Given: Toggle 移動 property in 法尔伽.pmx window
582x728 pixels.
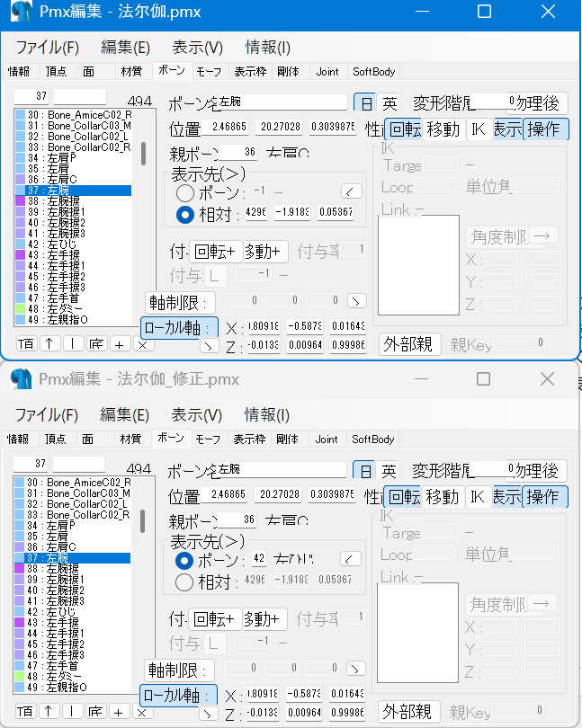Looking at the screenshot, I should 443,129.
